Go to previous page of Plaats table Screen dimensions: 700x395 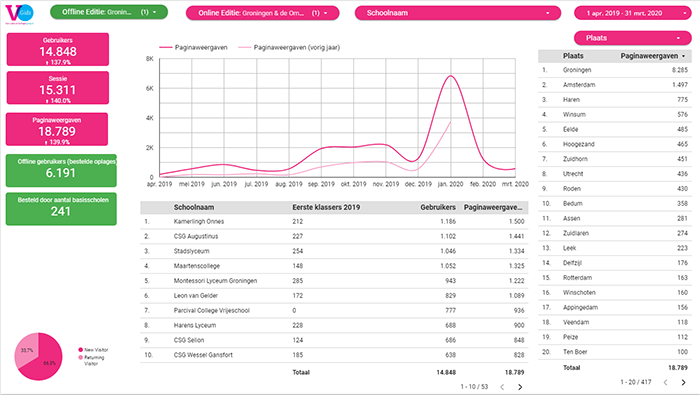tap(665, 382)
